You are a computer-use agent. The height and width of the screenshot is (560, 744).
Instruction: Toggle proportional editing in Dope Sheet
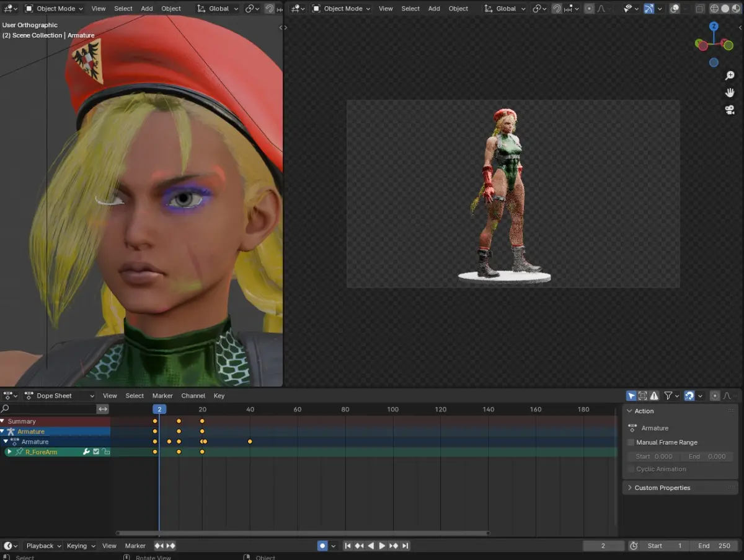(x=715, y=396)
